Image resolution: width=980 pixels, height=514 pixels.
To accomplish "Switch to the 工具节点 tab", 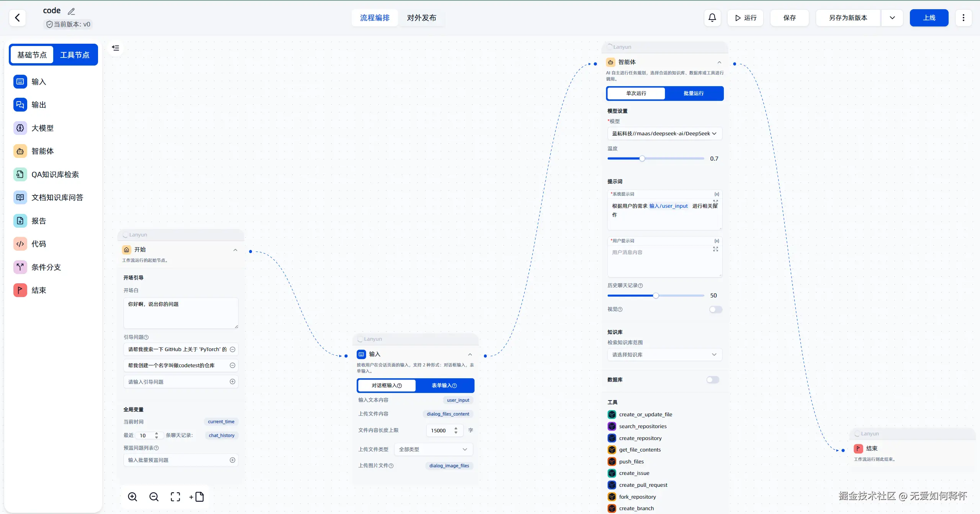I will [x=75, y=55].
